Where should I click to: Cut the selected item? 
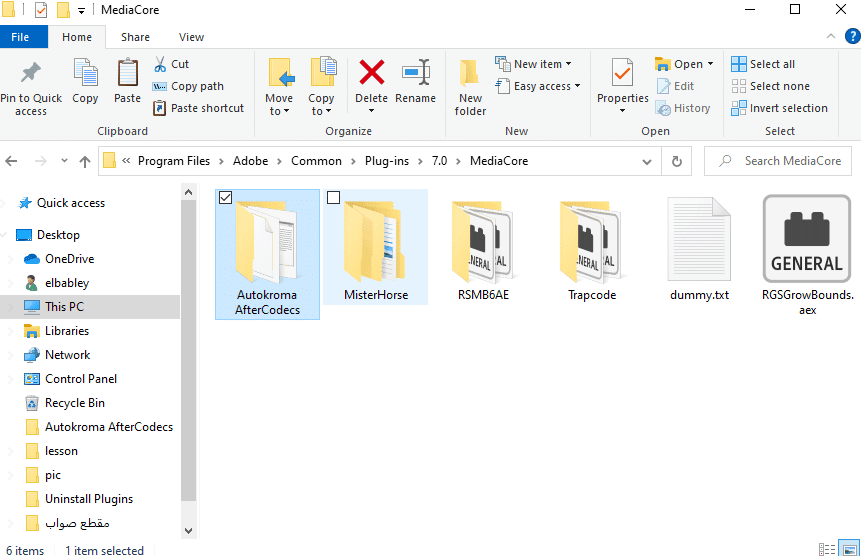click(171, 64)
